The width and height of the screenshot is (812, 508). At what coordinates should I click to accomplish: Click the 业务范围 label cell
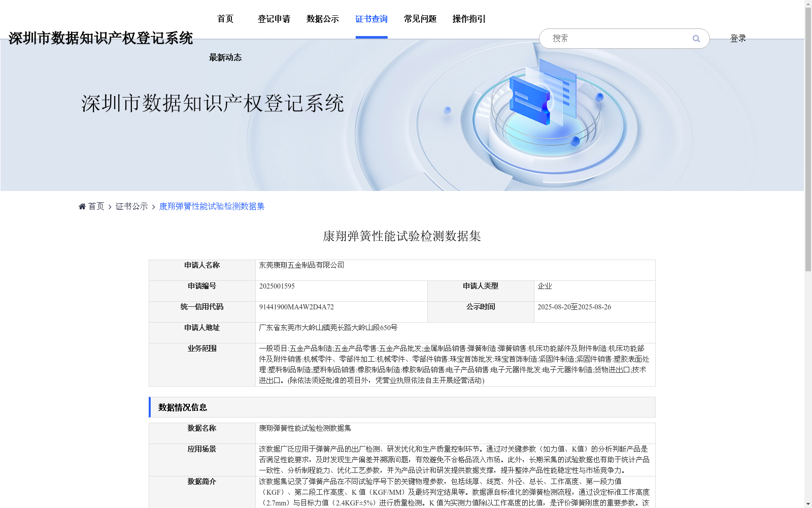pos(202,365)
